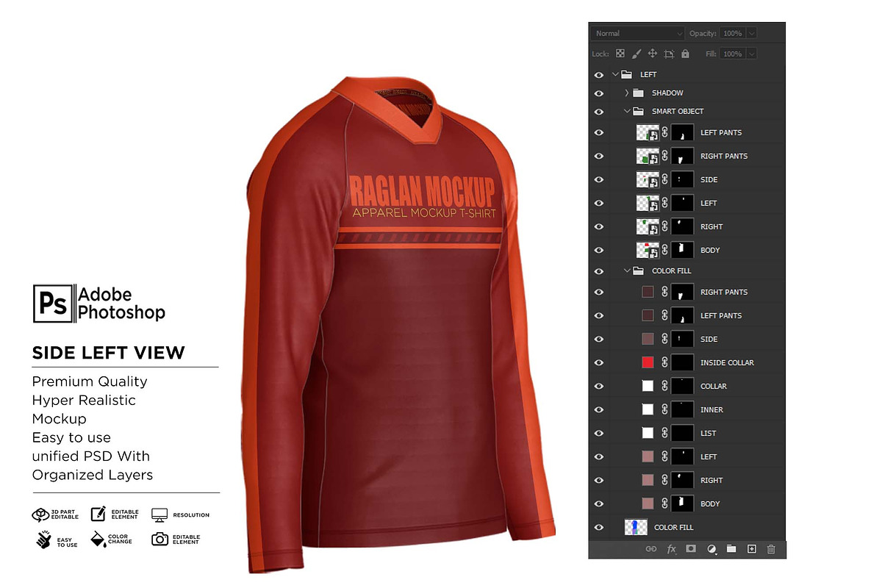This screenshot has height=588, width=882.
Task: Click red INSIDE COLLAR color swatch thumbnail
Action: click(x=648, y=362)
